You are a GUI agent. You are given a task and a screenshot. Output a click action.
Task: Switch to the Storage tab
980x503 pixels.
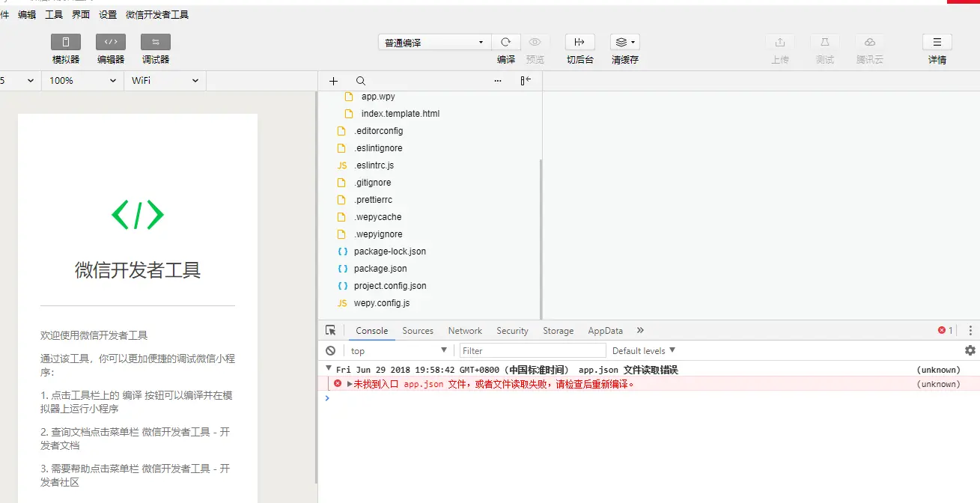[x=559, y=331]
